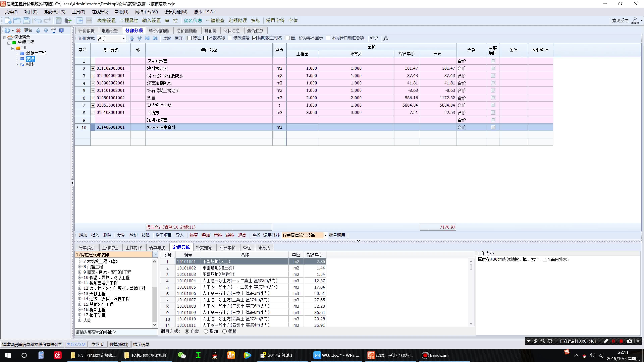Expand row 010501001002 垫层
The width and height of the screenshot is (644, 362).
(93, 98)
